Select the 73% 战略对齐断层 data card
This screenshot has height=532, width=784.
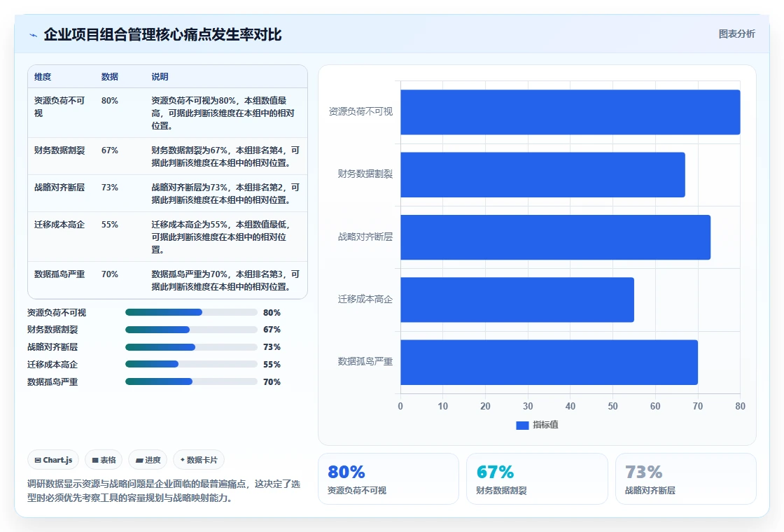coord(685,479)
